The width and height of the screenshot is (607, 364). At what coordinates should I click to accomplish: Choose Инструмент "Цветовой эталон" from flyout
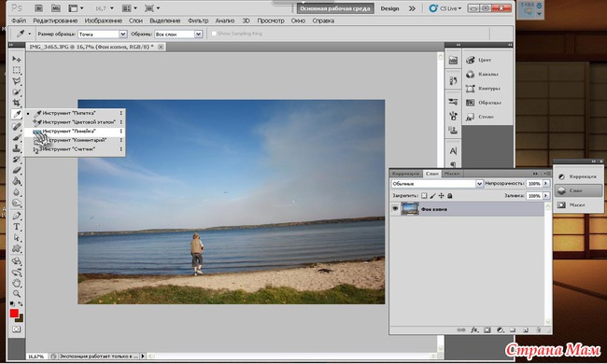(x=75, y=122)
